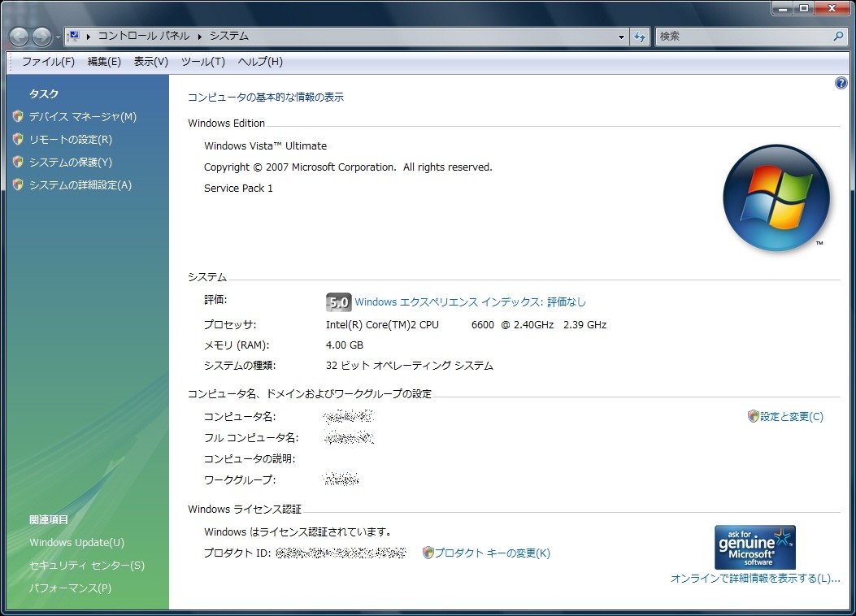Open the ツール(T) menu

coord(202,62)
